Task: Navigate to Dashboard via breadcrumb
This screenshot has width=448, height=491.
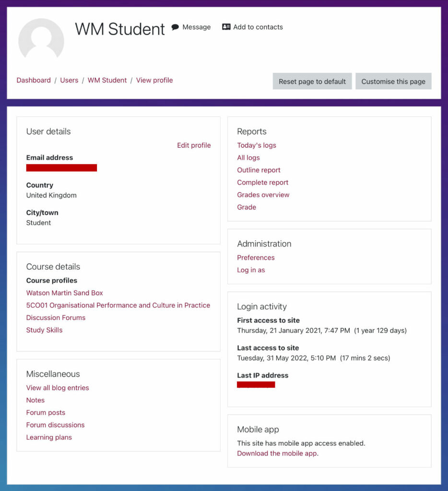Action: pyautogui.click(x=34, y=80)
